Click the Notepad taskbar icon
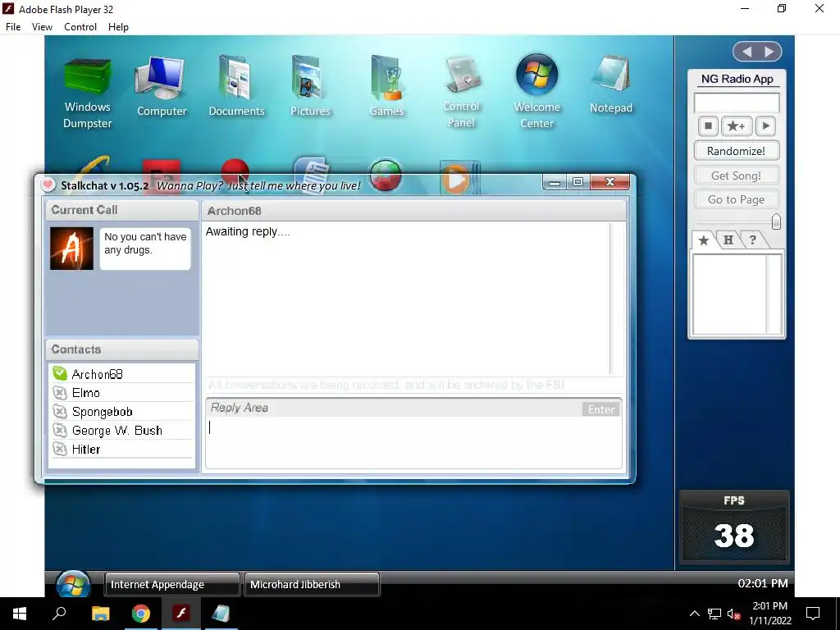The width and height of the screenshot is (840, 630). click(221, 614)
